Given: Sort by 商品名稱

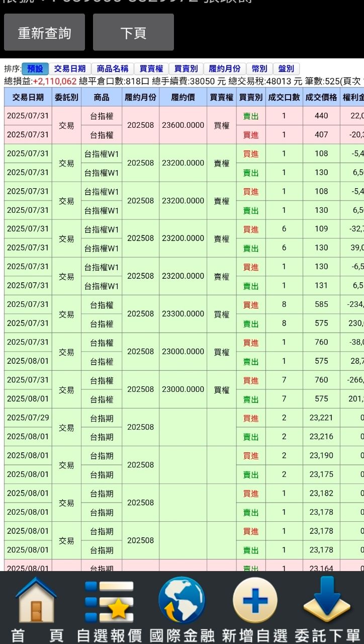Looking at the screenshot, I should click(x=113, y=69).
